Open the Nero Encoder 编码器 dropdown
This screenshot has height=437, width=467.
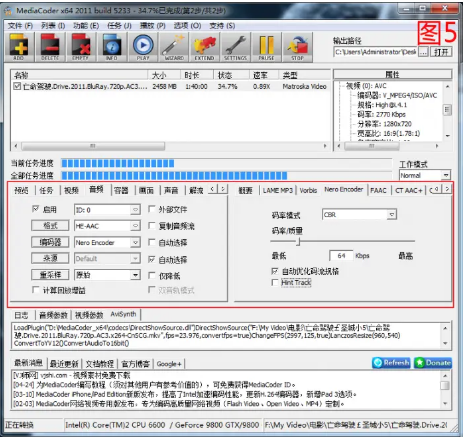pos(107,242)
